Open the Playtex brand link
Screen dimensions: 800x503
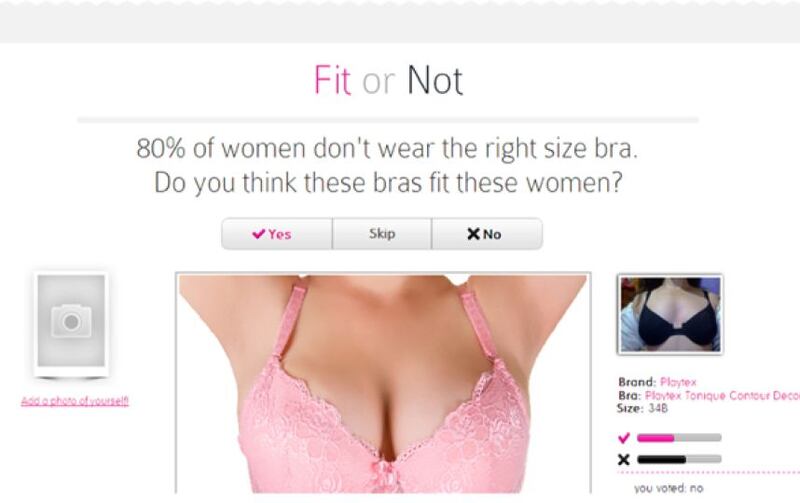[x=678, y=382]
